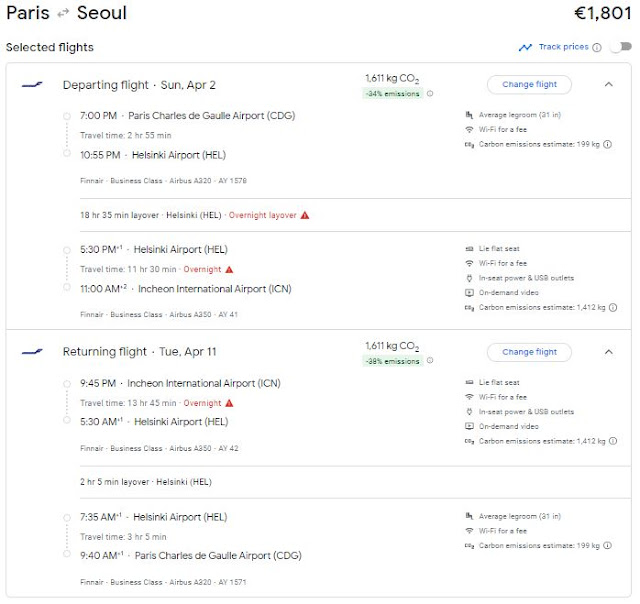The width and height of the screenshot is (640, 604).
Task: Click overnight warning icon on Helsinki–Incheon leg
Action: (x=229, y=269)
